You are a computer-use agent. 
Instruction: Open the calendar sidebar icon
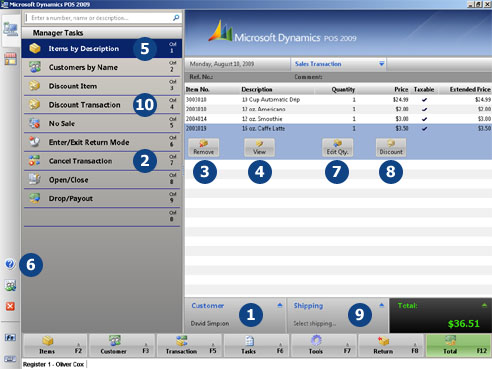[10, 59]
